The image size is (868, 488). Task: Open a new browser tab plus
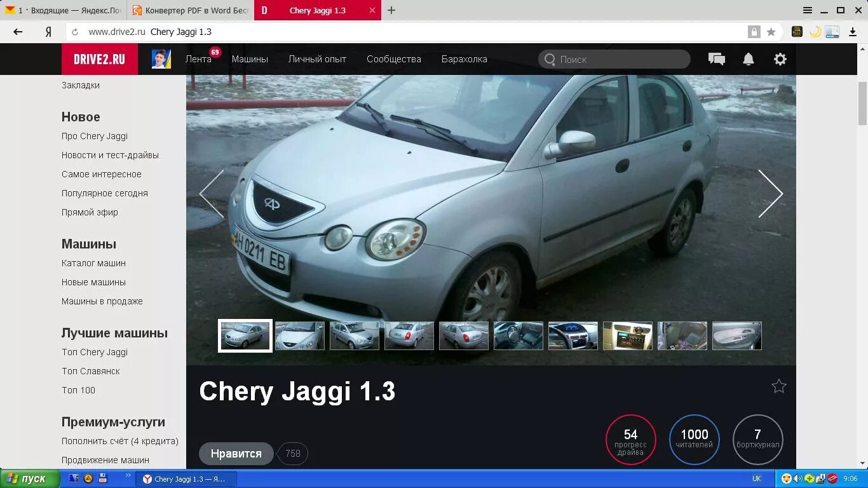pos(391,10)
